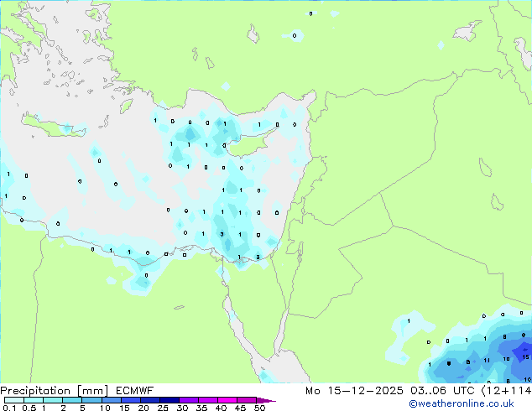Click the '30' legend scale label
This screenshot has height=411, width=532.
(182, 408)
